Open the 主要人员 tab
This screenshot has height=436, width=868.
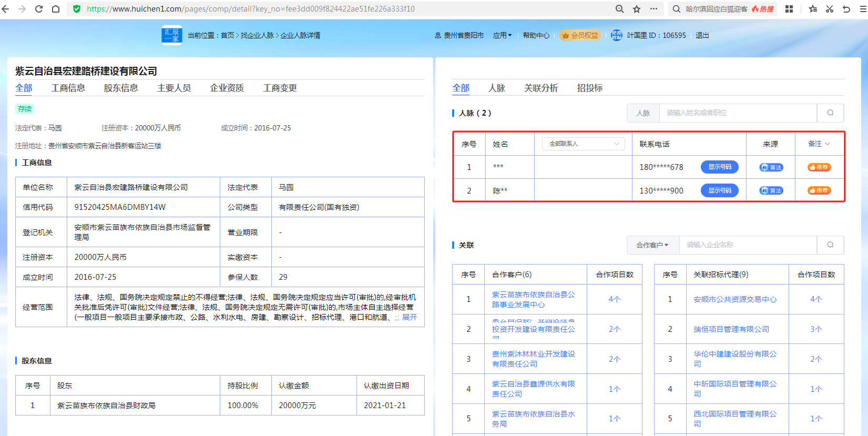click(x=174, y=88)
